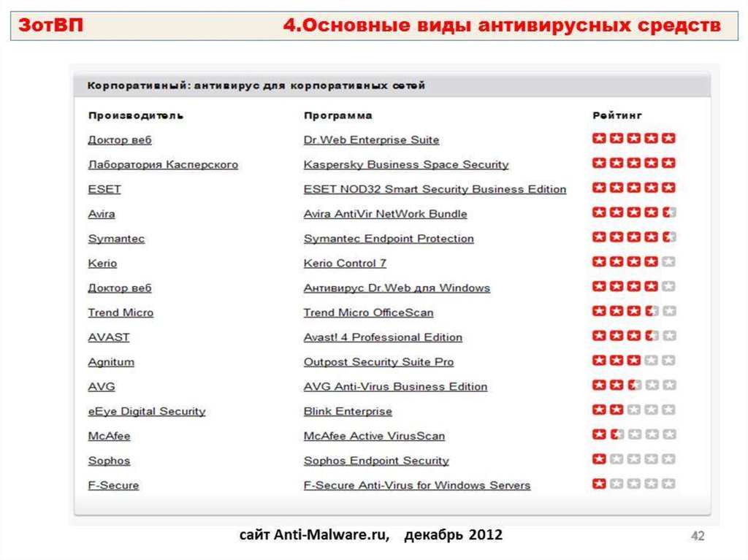Open the Trend Micro manufacturer link

click(121, 312)
